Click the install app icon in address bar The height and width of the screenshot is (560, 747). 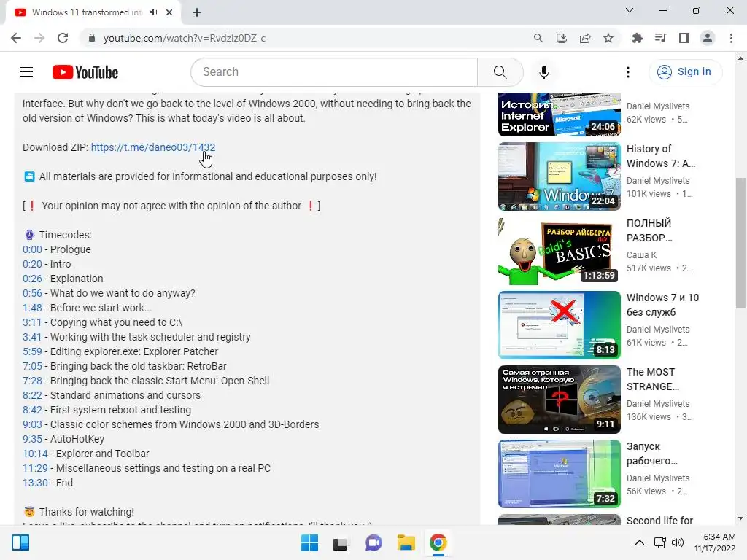pos(561,38)
